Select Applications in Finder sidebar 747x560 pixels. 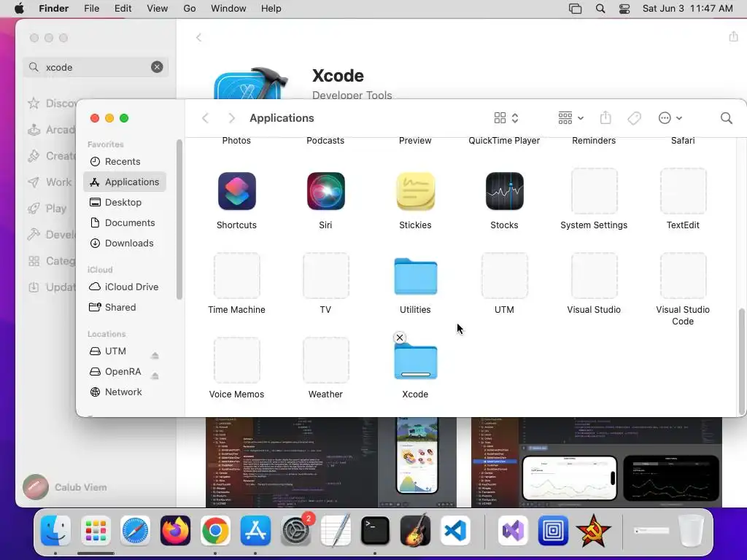point(124,182)
